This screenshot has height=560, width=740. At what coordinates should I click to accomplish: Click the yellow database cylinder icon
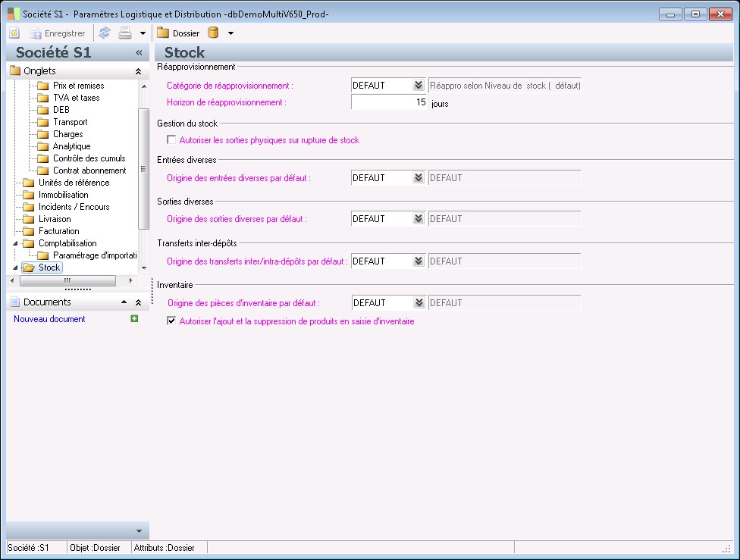pyautogui.click(x=213, y=33)
